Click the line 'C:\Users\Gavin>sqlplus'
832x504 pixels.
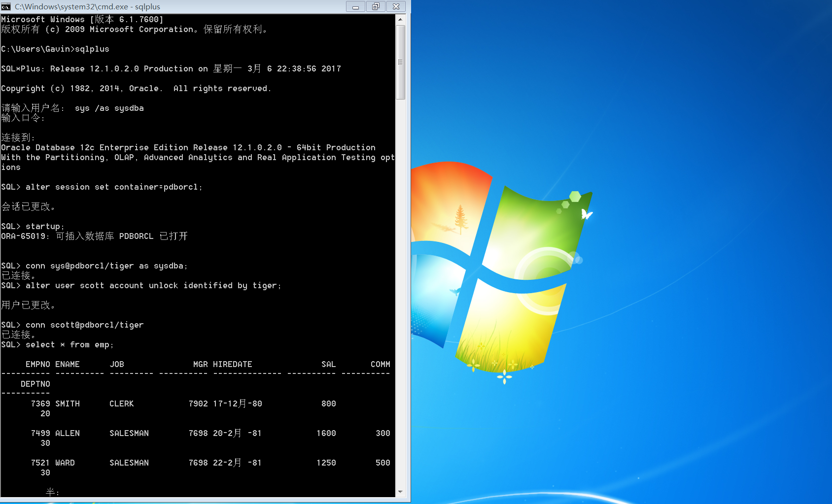55,49
